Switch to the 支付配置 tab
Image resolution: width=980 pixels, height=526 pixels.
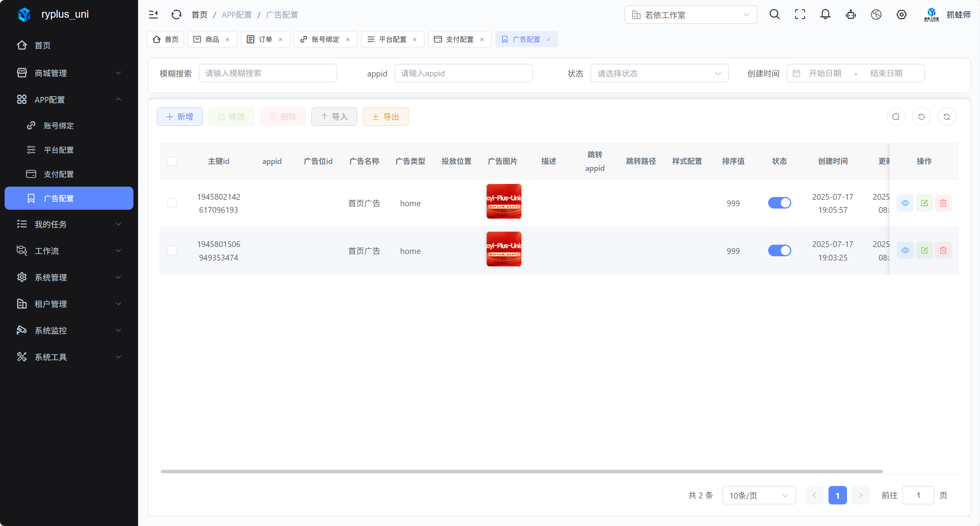459,39
